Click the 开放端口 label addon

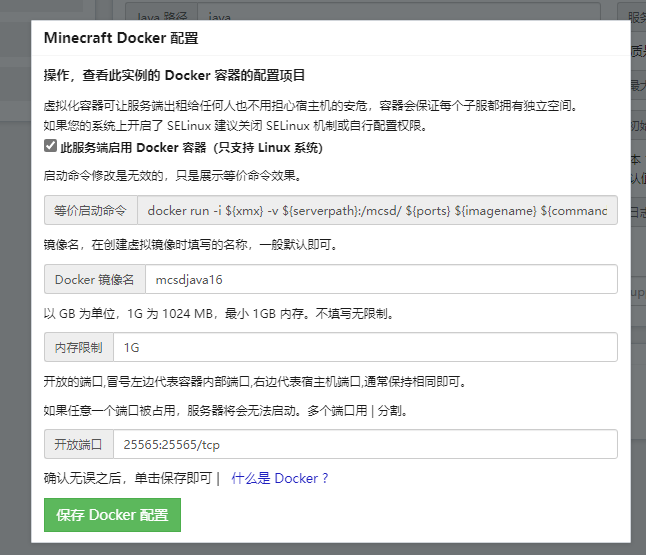click(x=78, y=444)
